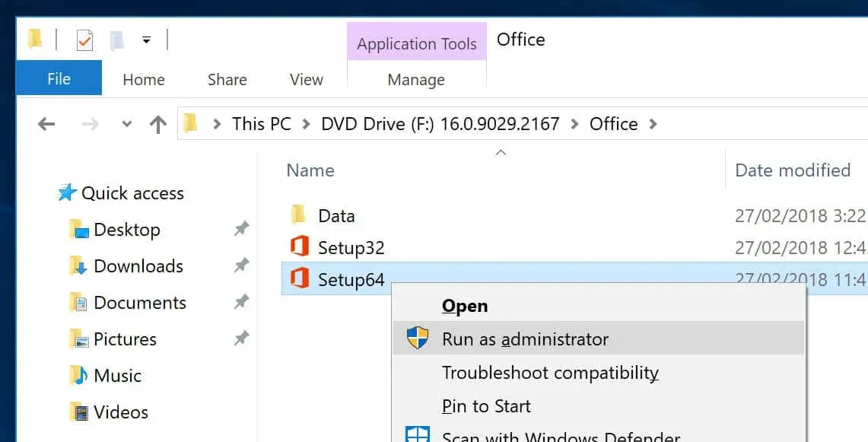
Task: Click This PC in the address breadcrumb
Action: [261, 124]
